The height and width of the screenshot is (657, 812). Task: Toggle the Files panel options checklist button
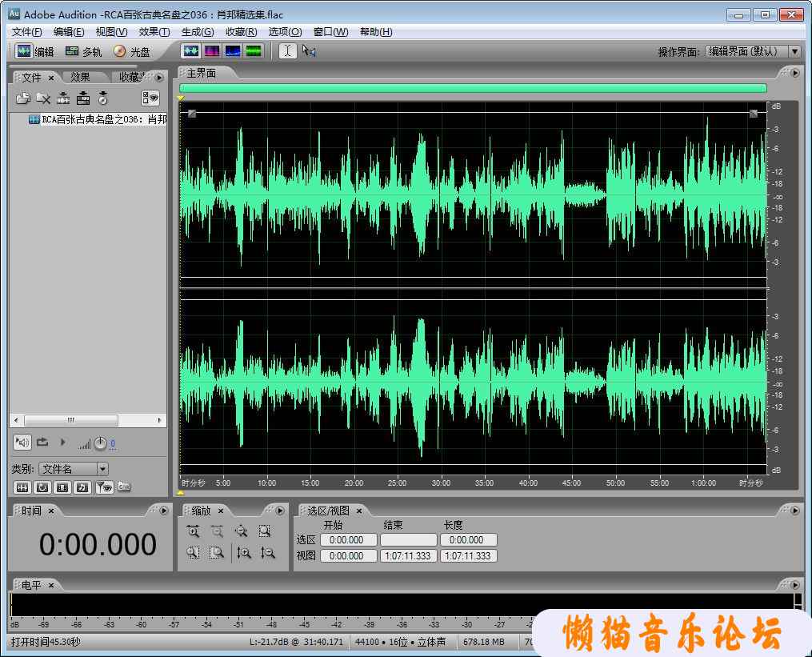150,98
